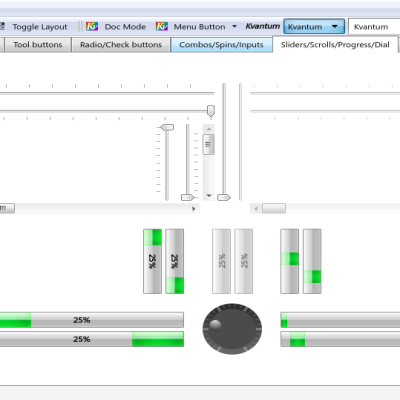Expand the Menu Button dropdown arrow
Image resolution: width=400 pixels, height=400 pixels.
tap(234, 26)
